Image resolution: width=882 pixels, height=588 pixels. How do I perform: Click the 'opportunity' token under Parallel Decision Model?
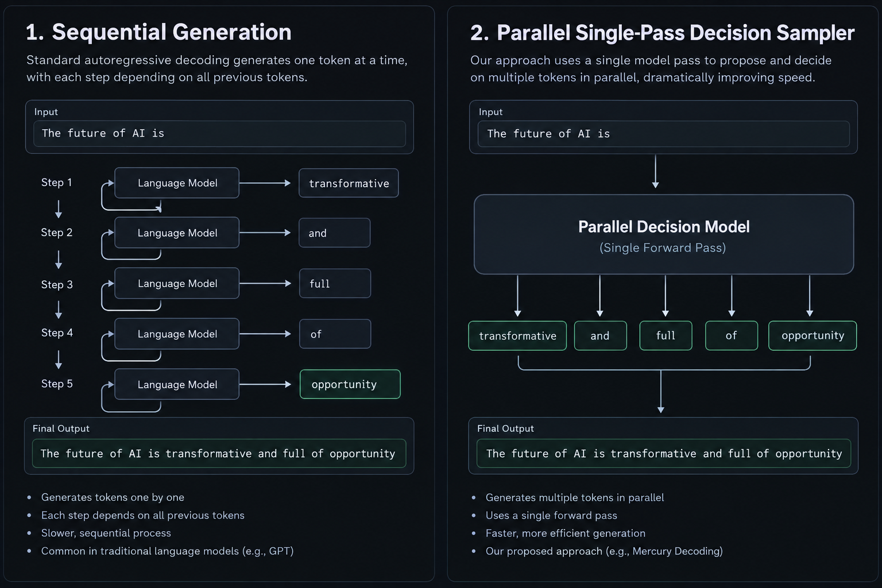click(813, 335)
